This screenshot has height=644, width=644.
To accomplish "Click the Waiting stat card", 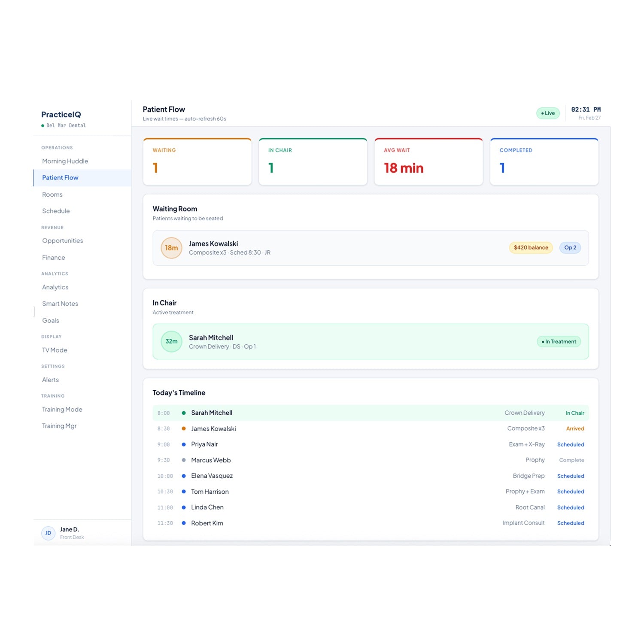I will [x=197, y=162].
